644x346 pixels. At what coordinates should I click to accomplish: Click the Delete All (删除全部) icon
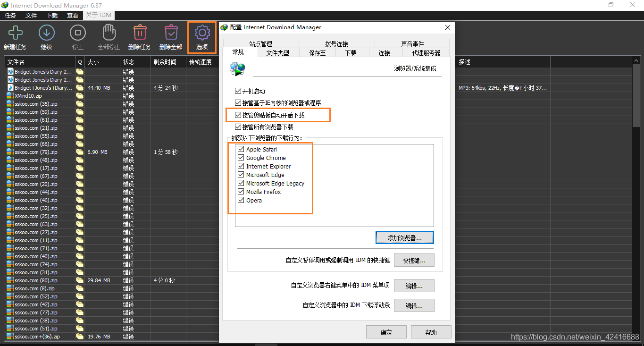click(171, 33)
